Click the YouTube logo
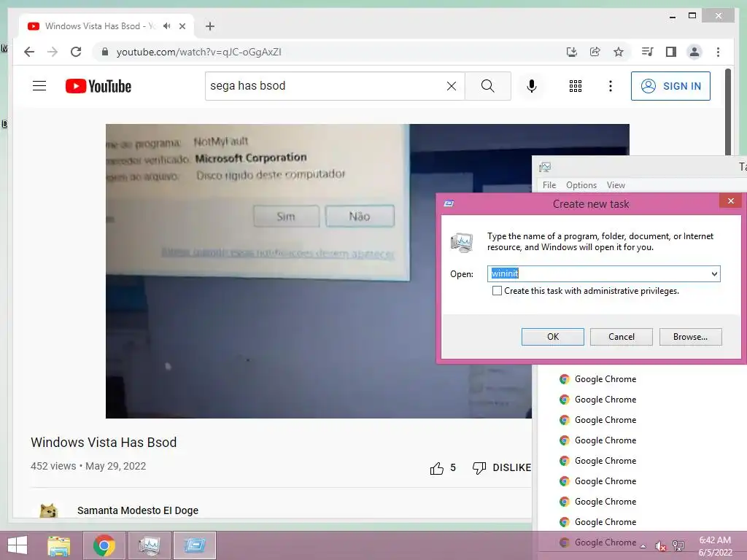747x560 pixels. point(98,86)
